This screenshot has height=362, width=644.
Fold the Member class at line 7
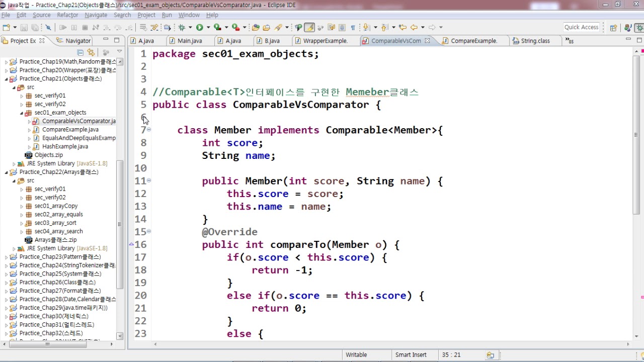pos(149,129)
